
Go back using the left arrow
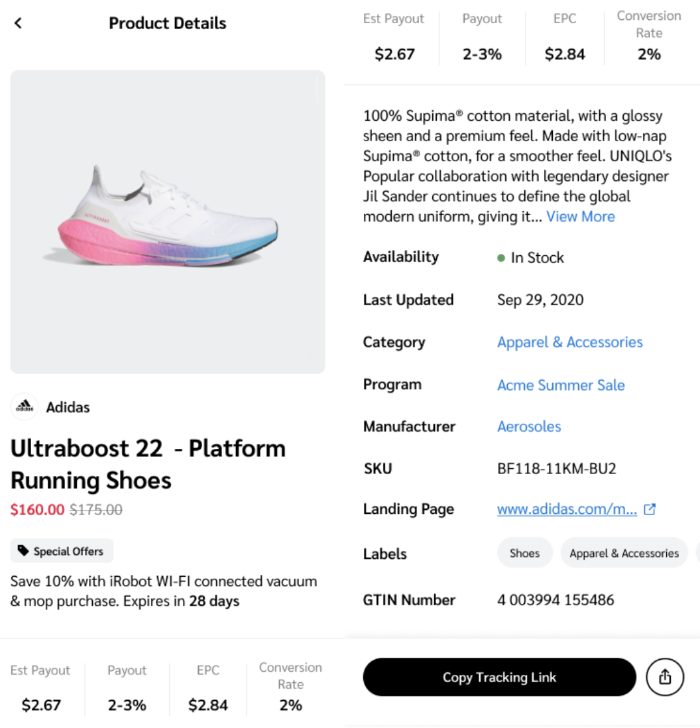pos(18,23)
